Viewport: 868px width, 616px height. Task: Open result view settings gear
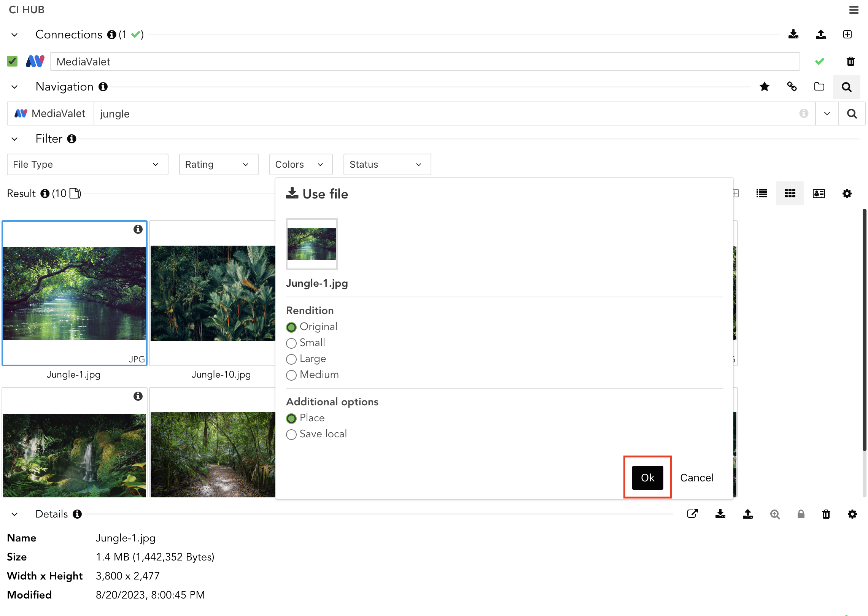[847, 194]
